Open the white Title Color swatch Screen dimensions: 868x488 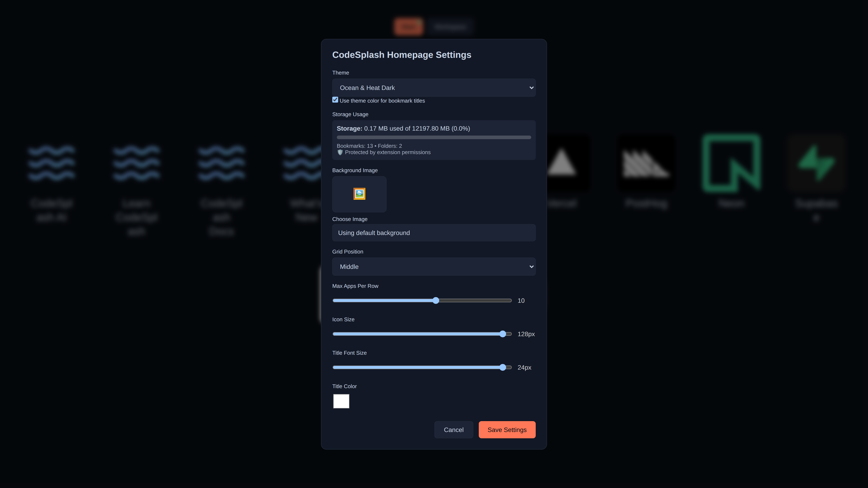(x=341, y=401)
